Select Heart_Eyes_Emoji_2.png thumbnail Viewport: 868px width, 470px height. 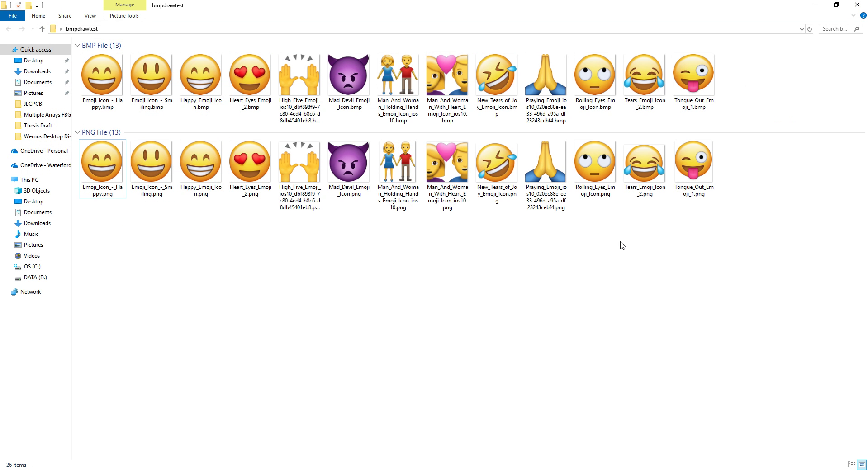[x=250, y=161]
